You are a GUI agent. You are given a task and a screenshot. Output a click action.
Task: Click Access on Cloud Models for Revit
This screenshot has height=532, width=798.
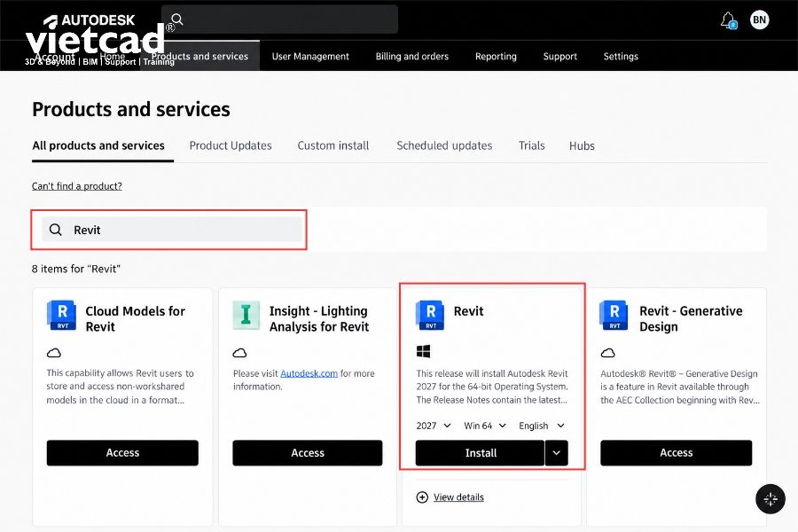[122, 452]
